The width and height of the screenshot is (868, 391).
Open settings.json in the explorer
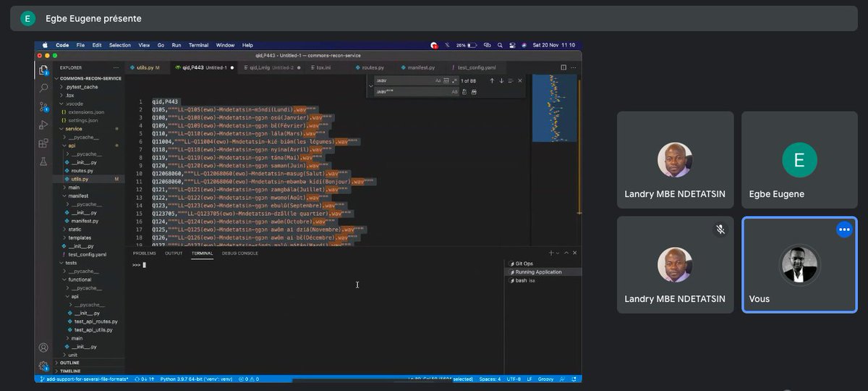pyautogui.click(x=83, y=120)
